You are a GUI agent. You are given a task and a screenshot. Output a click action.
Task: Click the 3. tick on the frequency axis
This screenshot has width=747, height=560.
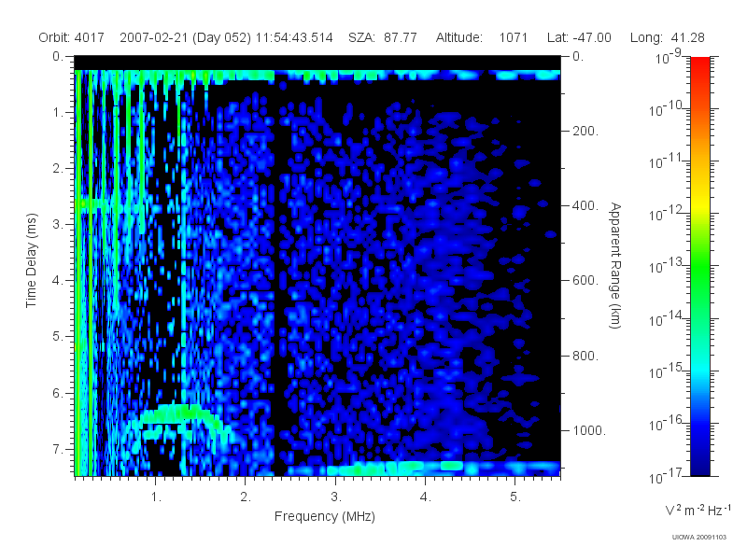pyautogui.click(x=336, y=497)
